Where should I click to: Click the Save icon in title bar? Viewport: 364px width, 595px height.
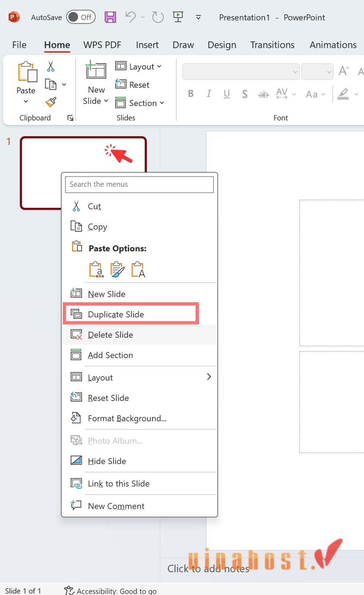coord(110,17)
